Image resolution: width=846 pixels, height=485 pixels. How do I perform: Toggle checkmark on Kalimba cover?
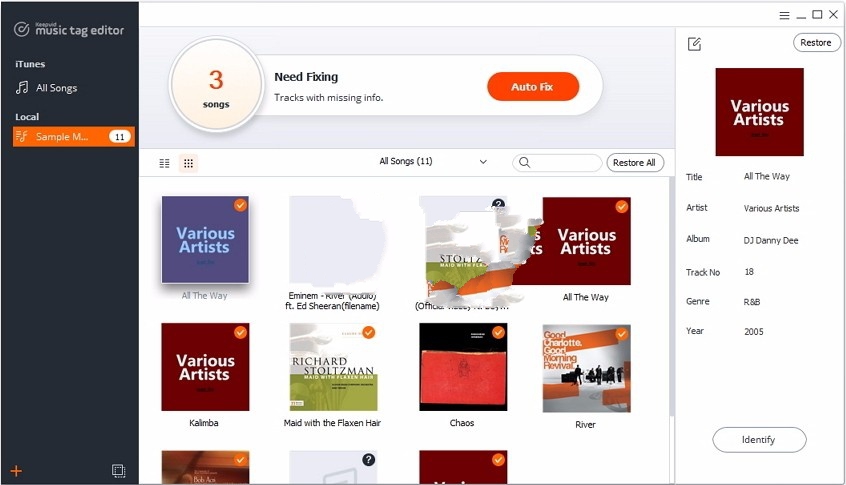pos(240,332)
